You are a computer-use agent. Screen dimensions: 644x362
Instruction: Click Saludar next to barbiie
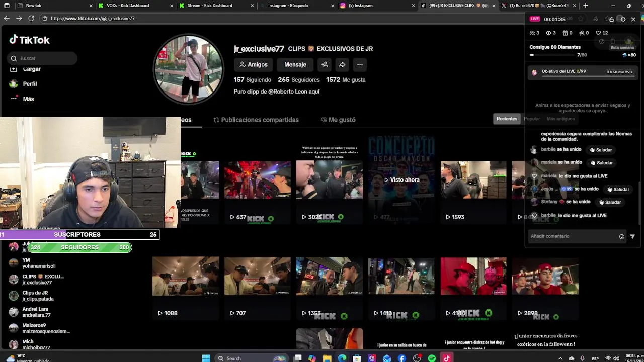[x=601, y=150]
